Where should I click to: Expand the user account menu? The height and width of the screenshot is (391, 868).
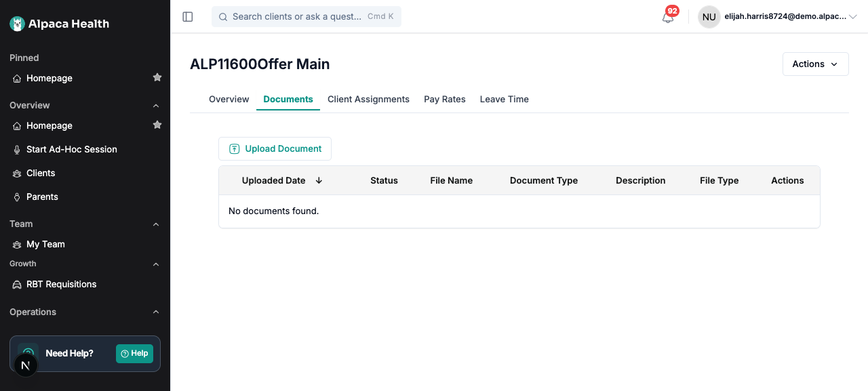tap(853, 17)
